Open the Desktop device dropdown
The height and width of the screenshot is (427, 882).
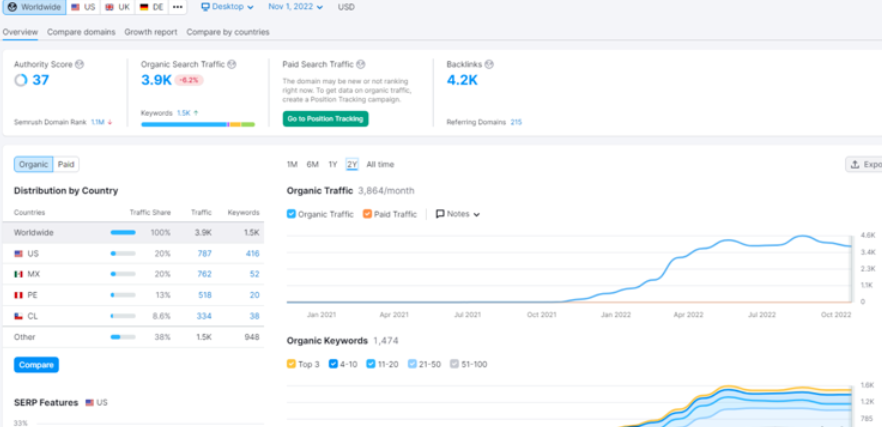tap(227, 7)
